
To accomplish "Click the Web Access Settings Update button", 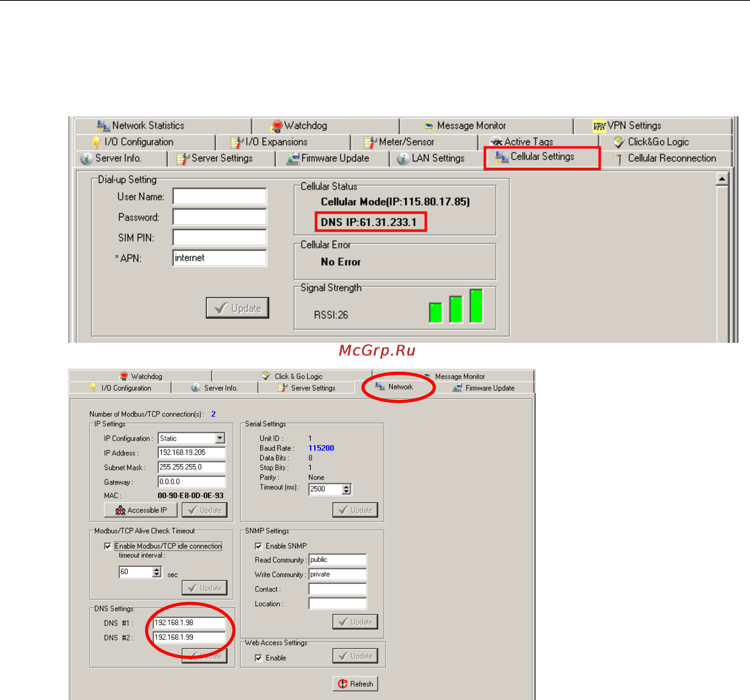I will click(355, 656).
